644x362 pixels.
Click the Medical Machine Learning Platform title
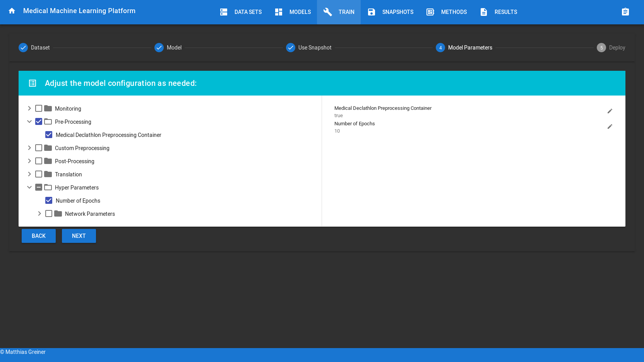click(79, 11)
